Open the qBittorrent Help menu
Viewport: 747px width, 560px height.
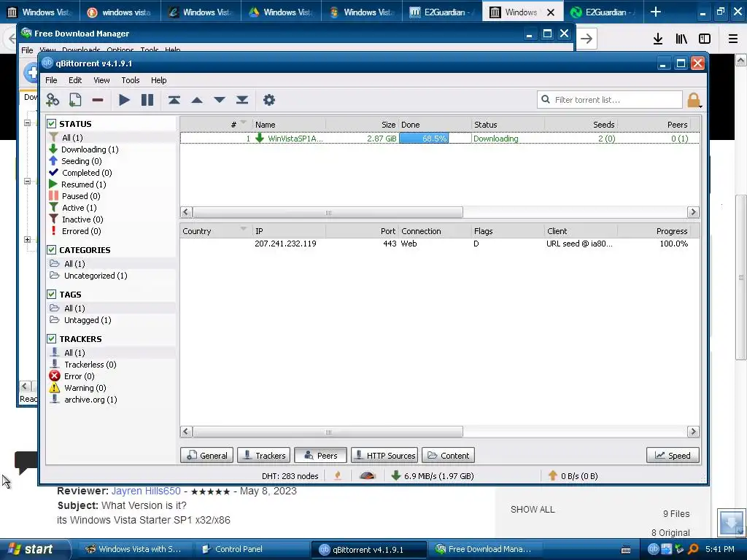click(158, 80)
